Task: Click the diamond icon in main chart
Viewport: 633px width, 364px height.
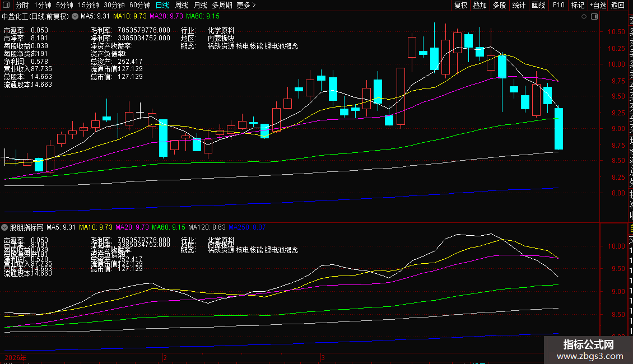Action: [584, 17]
